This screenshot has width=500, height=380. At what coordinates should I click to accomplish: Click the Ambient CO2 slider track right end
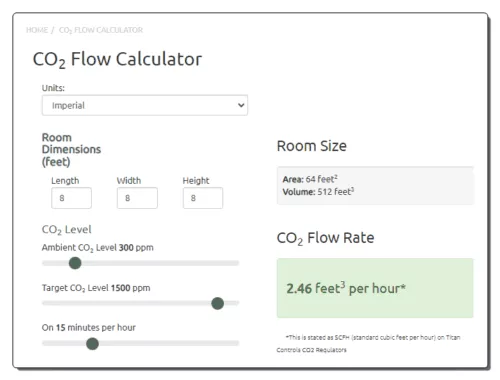pos(233,263)
